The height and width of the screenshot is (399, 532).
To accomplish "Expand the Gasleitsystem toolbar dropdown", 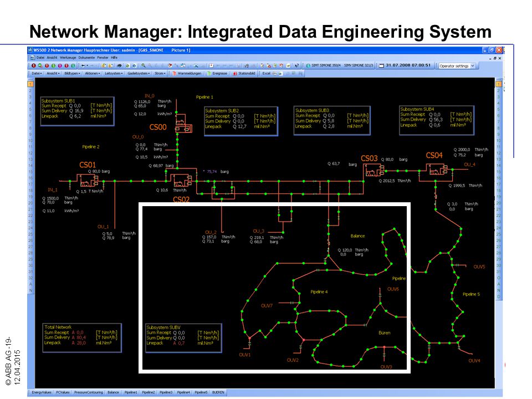I will tap(139, 73).
